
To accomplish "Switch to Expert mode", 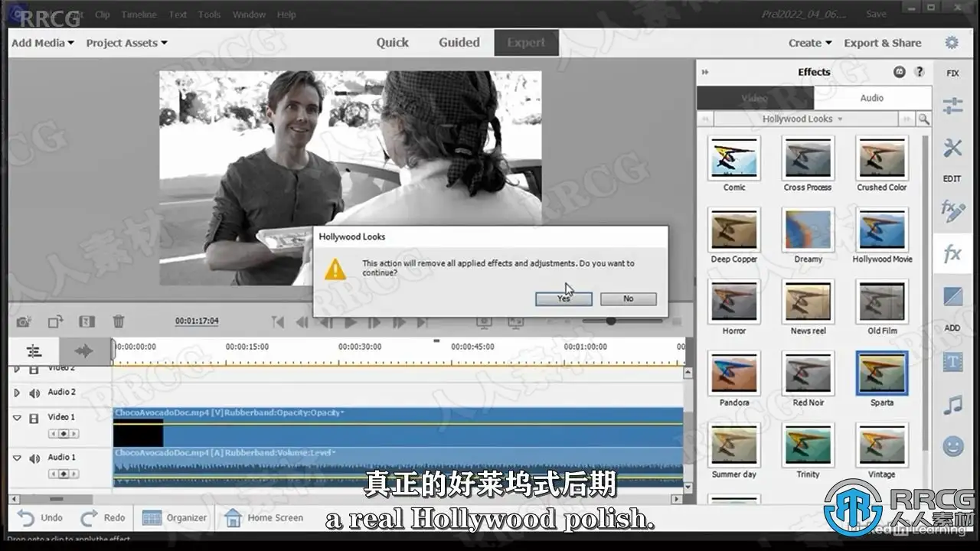I will coord(527,43).
